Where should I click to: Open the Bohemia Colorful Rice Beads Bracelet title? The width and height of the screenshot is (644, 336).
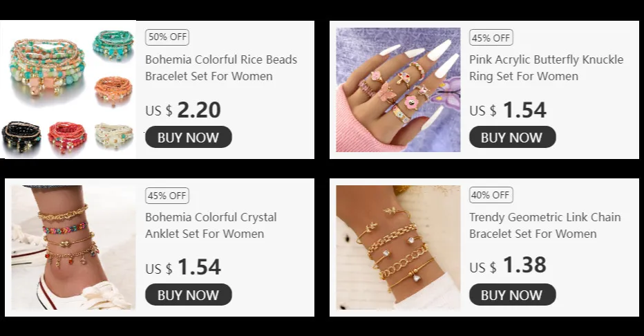(x=221, y=68)
